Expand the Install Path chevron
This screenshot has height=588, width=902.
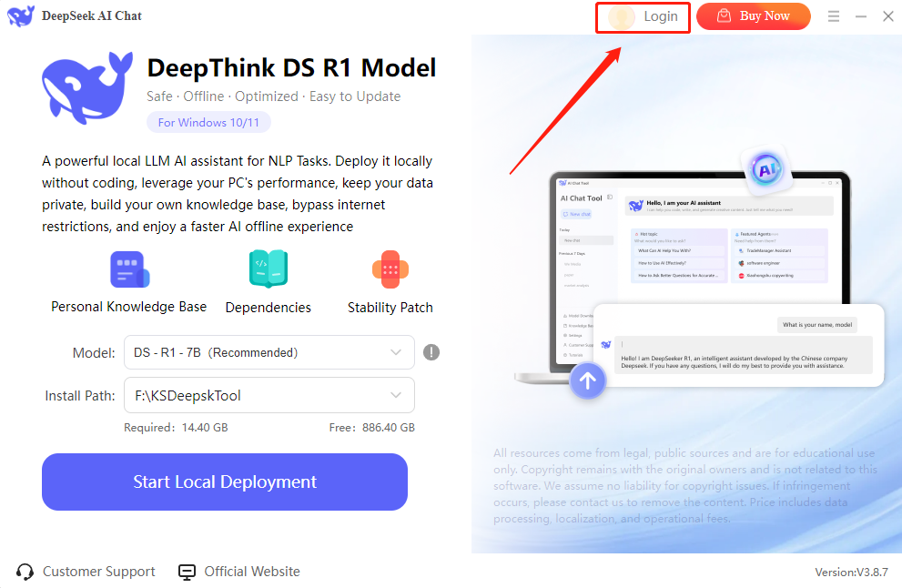(396, 395)
